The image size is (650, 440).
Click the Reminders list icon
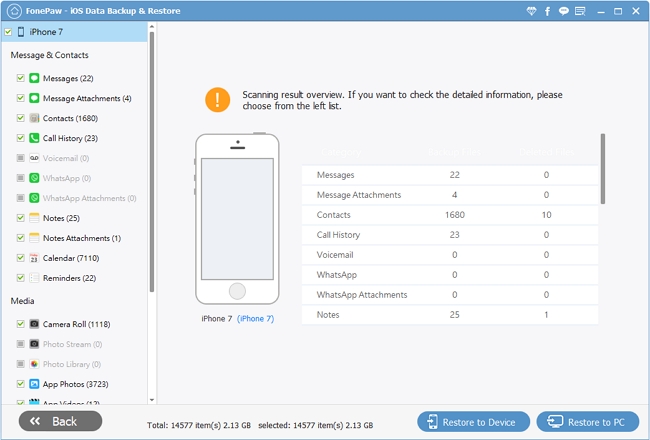[x=34, y=277]
